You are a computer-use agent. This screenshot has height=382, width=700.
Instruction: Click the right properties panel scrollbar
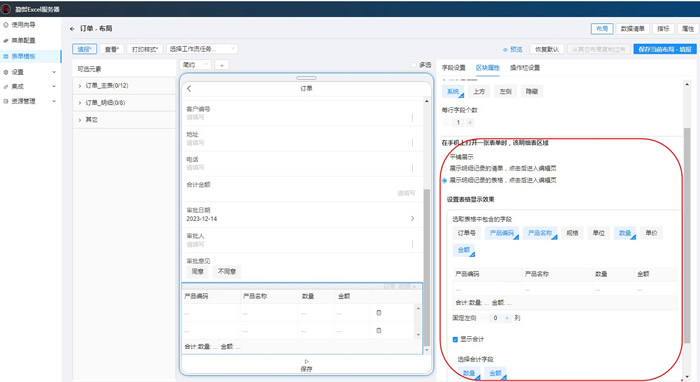click(687, 236)
